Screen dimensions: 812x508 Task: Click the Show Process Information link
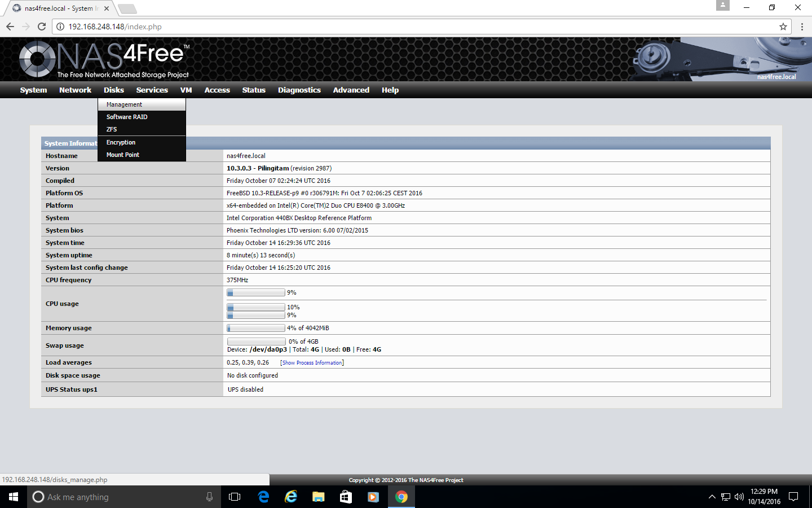coord(312,363)
